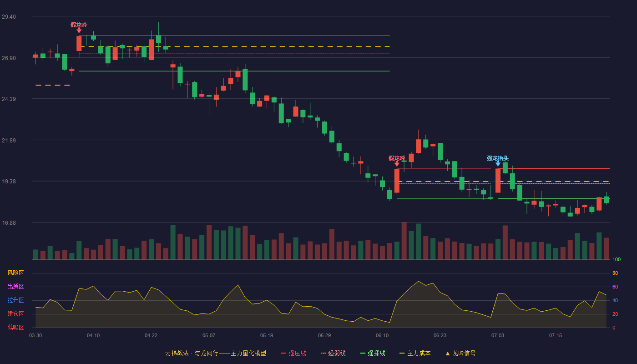Toggle the 龙吟信号 legend entry
637x364 pixels.
coord(460,353)
